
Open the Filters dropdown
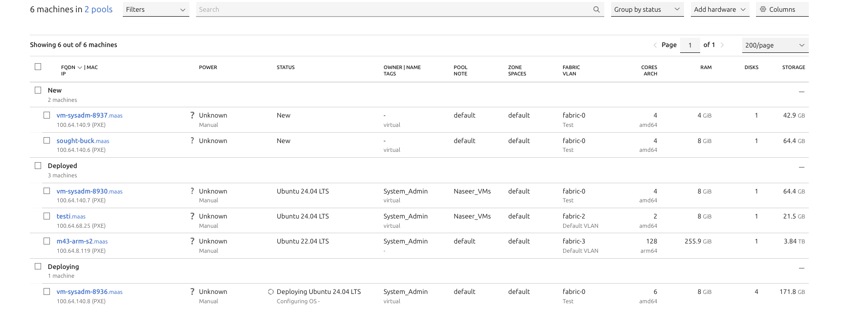tap(156, 9)
